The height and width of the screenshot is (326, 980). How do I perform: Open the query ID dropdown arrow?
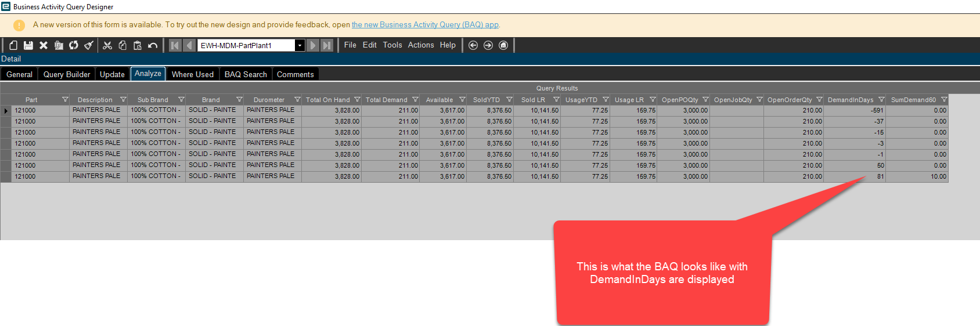[x=300, y=45]
